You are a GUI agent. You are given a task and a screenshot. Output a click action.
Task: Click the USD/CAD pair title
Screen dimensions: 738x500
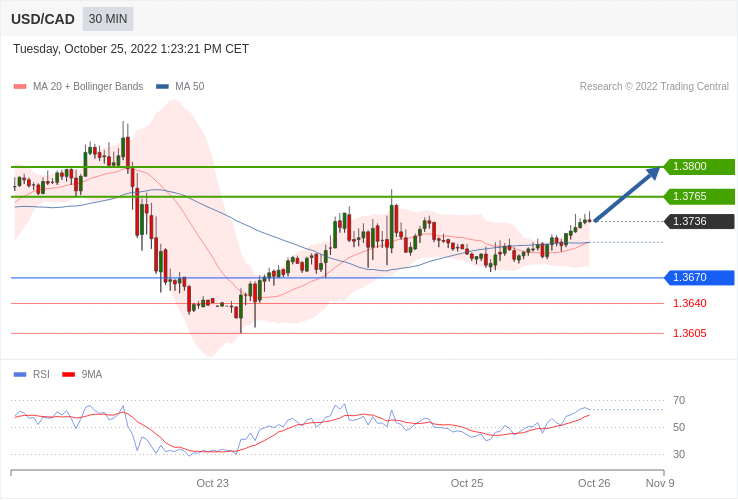tap(43, 19)
